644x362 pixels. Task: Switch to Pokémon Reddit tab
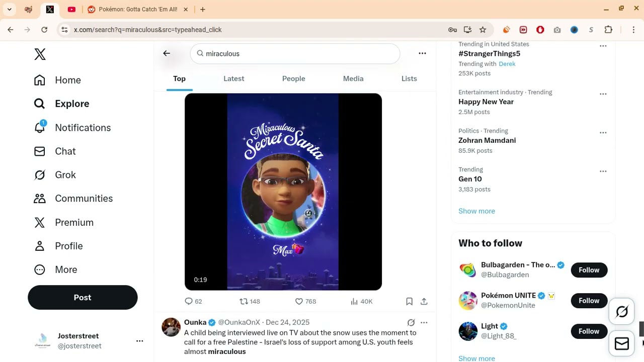tap(138, 10)
